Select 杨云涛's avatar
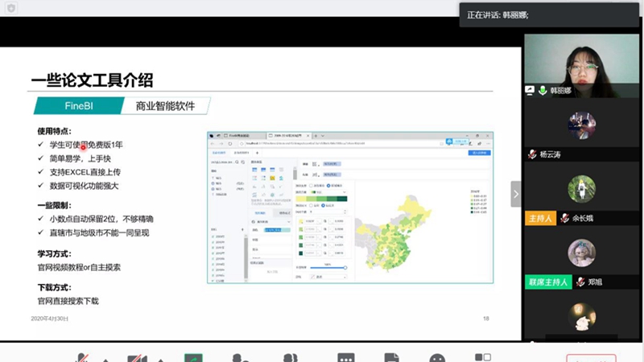This screenshot has height=362, width=644. [581, 125]
